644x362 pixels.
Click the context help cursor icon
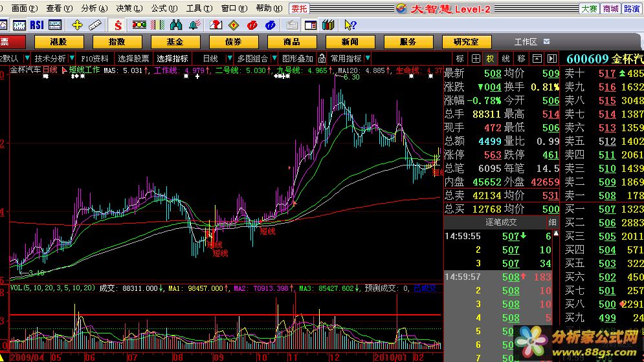tap(350, 25)
